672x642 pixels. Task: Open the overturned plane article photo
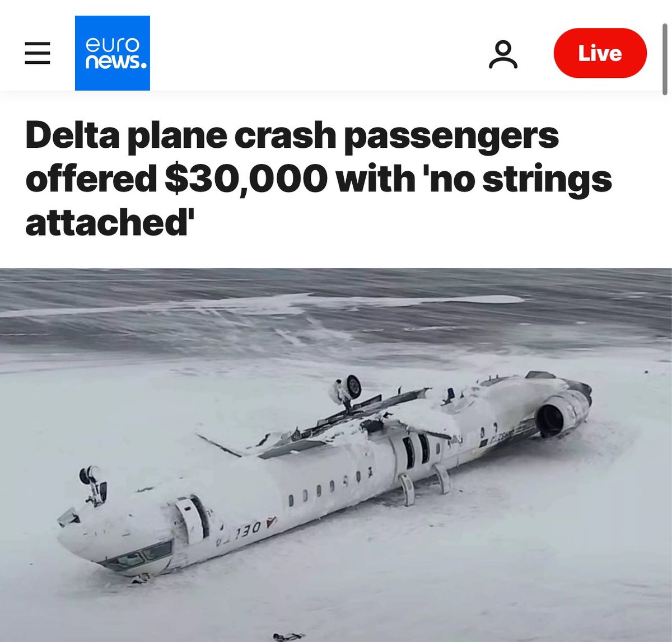336,455
